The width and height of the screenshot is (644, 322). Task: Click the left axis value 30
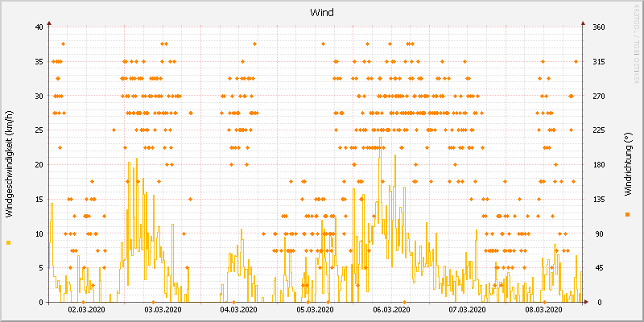coord(39,96)
